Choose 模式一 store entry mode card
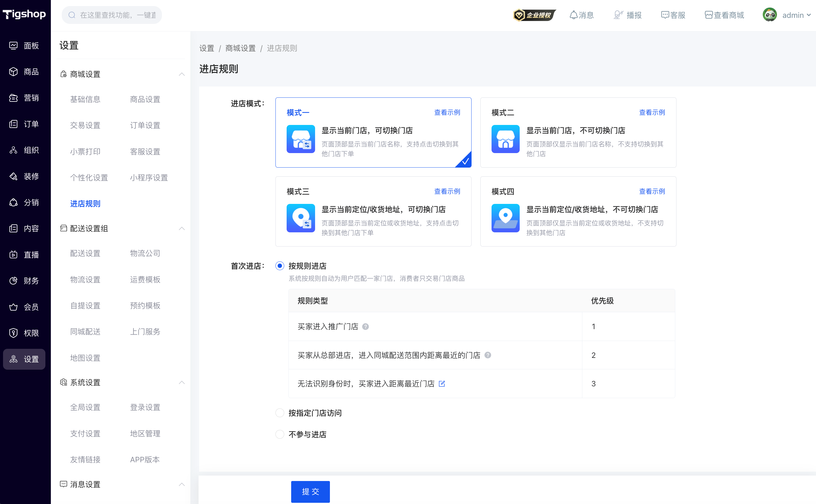 tap(373, 132)
